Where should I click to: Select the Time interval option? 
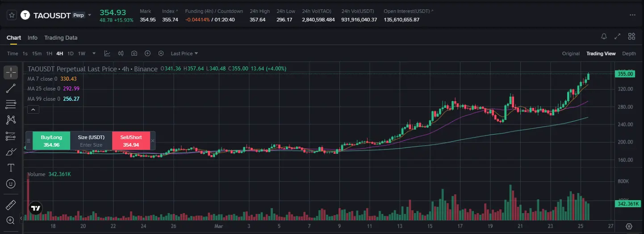tap(13, 53)
